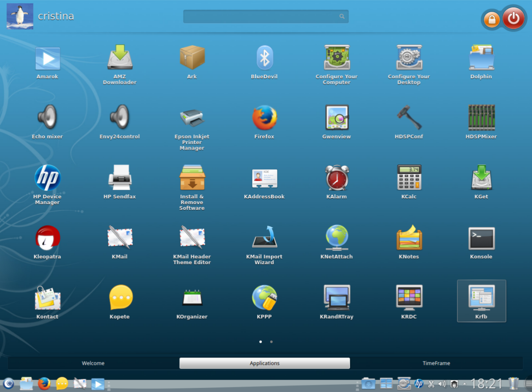Select the Applications tab

(x=265, y=363)
